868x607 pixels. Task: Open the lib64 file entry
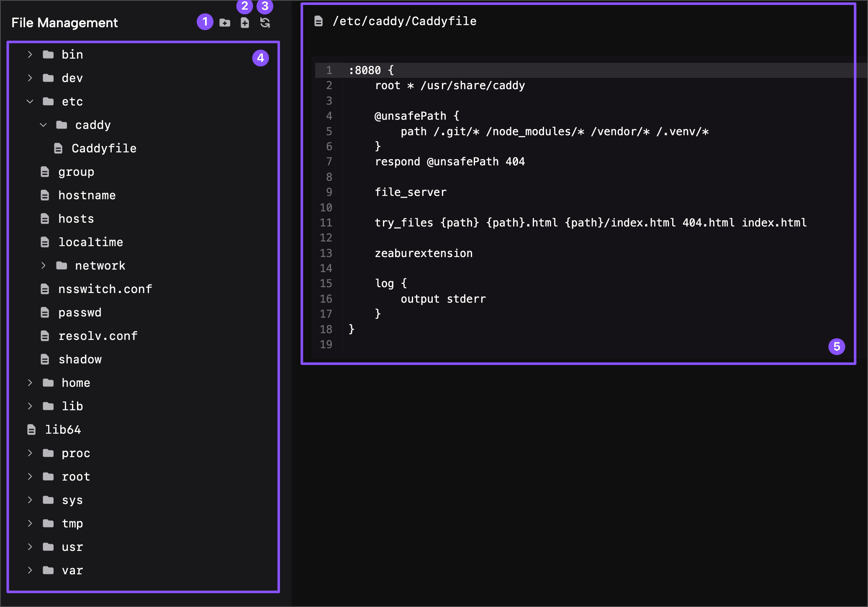63,430
